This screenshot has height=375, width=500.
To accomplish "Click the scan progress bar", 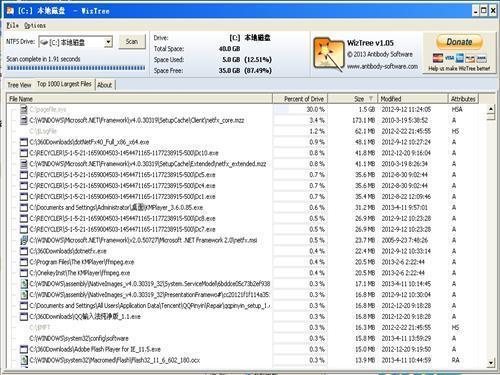I will (x=76, y=68).
